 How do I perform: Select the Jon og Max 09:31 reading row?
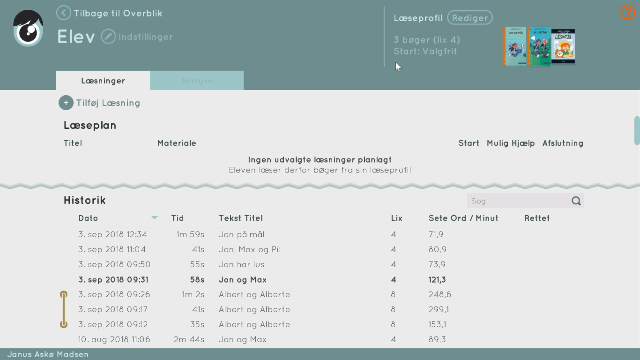tap(320, 280)
